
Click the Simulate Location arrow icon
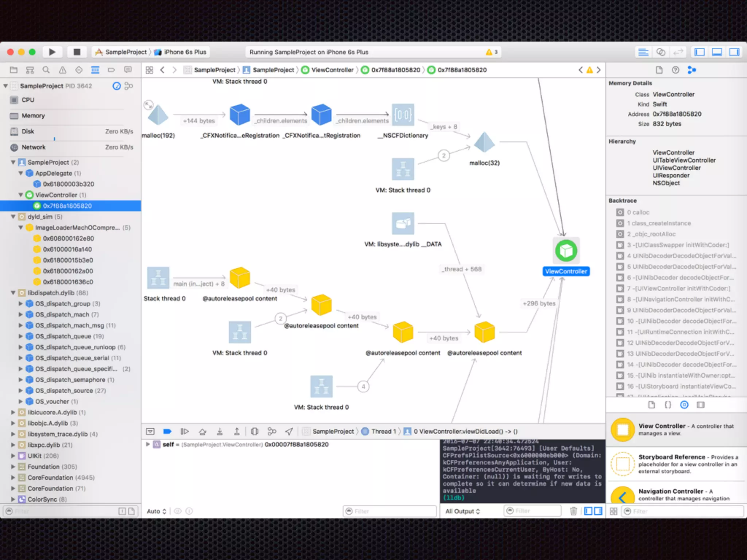[289, 432]
